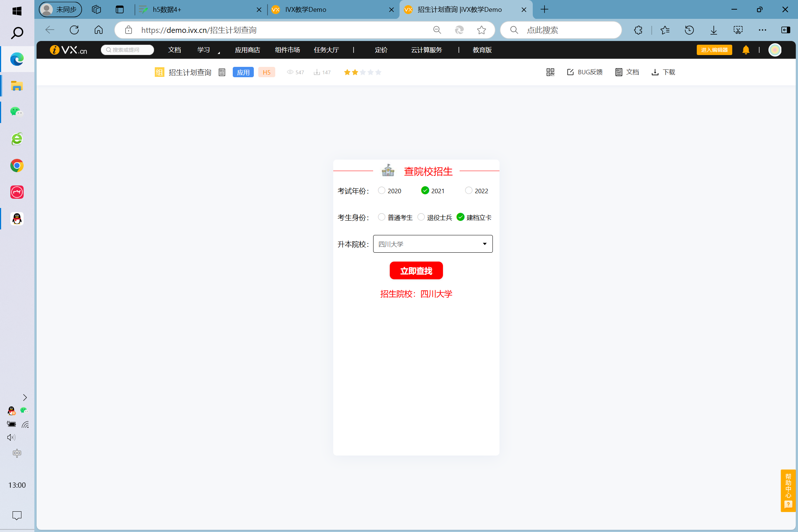
Task: Open the favorites list icon
Action: [x=665, y=30]
